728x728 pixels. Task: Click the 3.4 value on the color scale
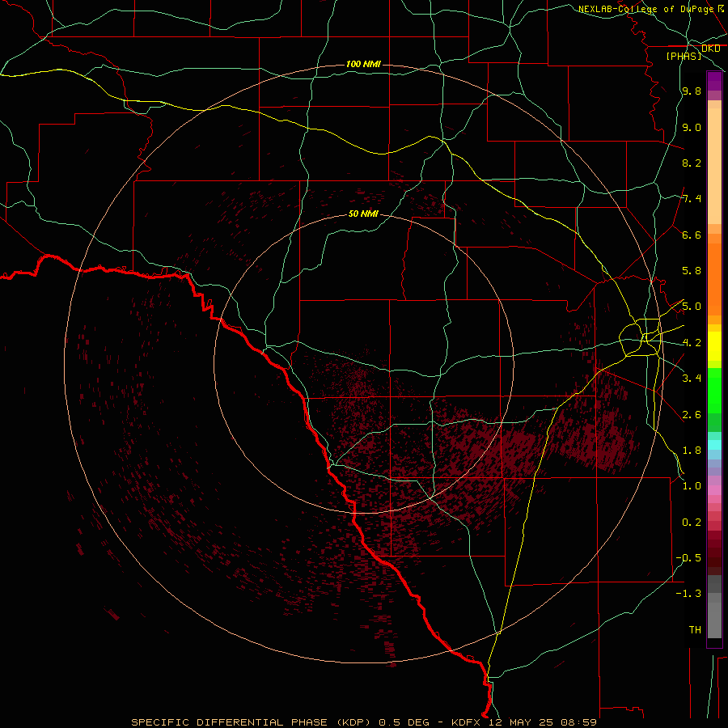click(x=692, y=379)
